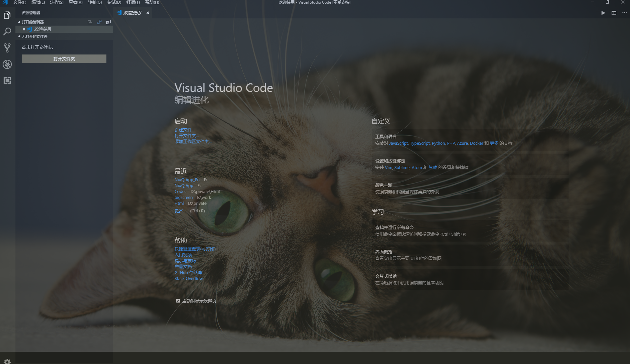This screenshot has width=630, height=364.
Task: Click the VS Code logo in title bar
Action: tap(5, 2)
